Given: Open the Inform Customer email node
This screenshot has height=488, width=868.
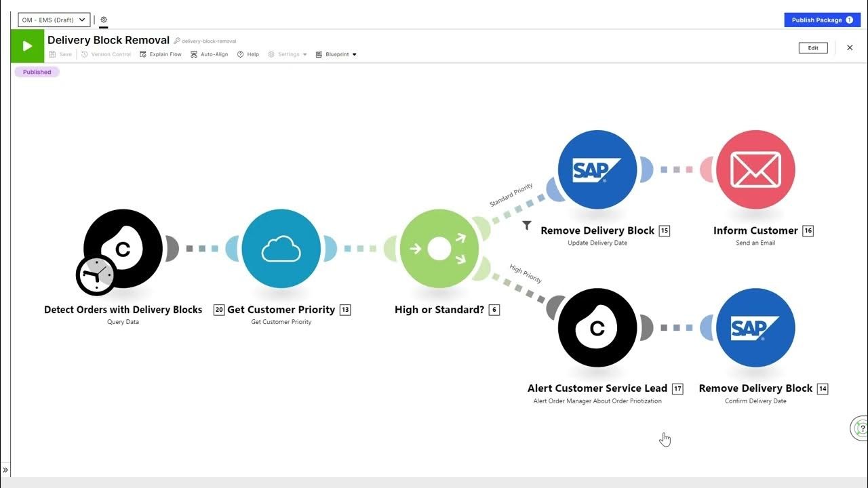Looking at the screenshot, I should click(x=755, y=169).
